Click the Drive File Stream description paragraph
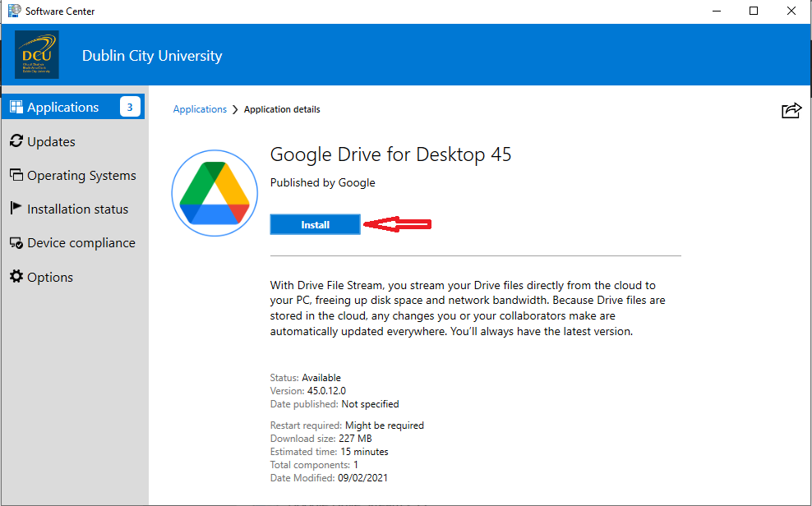Screen dimensions: 812x506 click(x=468, y=308)
